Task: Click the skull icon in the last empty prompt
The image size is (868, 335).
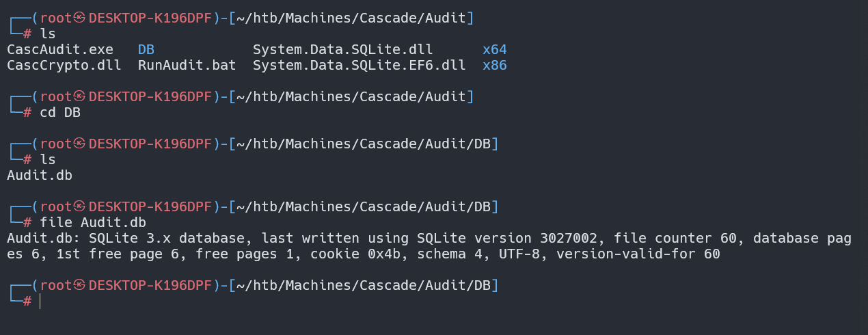Action: point(79,284)
